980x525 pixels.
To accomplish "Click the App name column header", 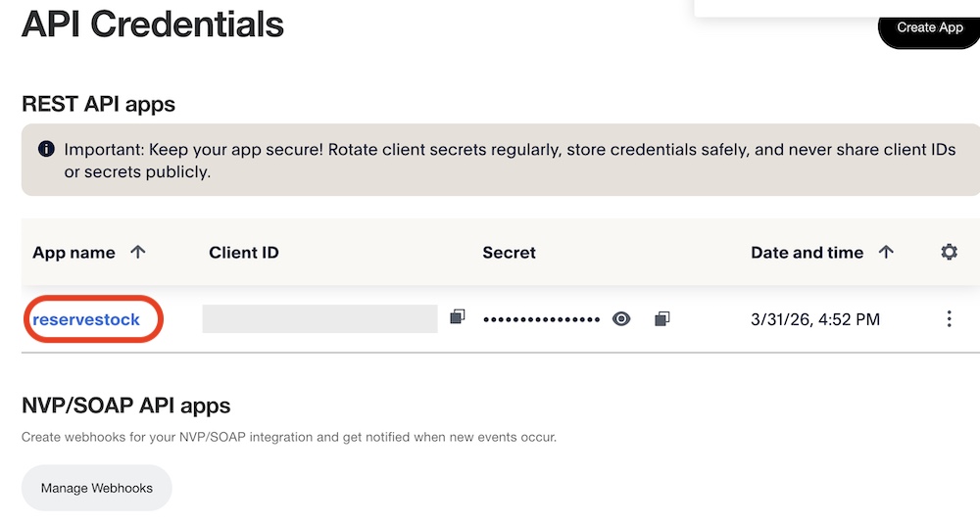I will coord(73,253).
